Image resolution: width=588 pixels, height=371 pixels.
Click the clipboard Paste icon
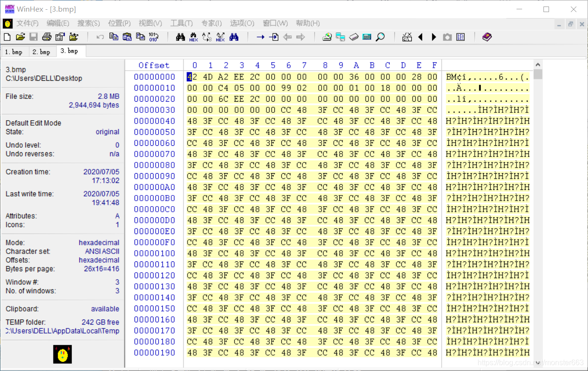(x=127, y=37)
